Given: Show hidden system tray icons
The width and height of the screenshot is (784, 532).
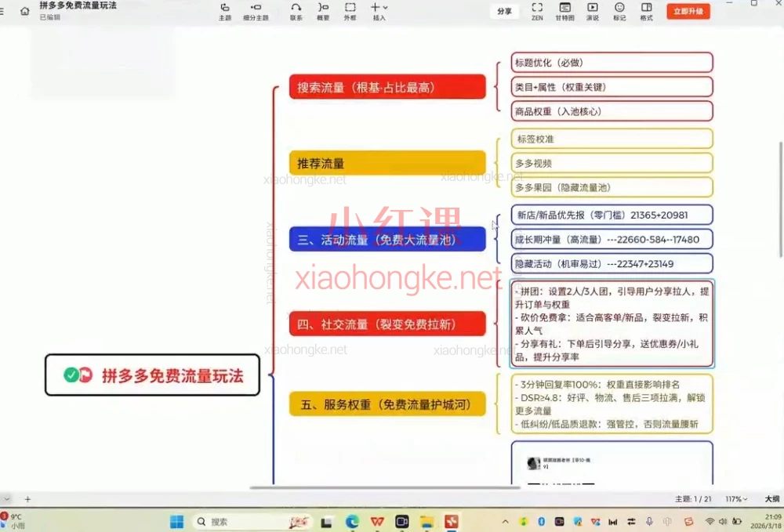Looking at the screenshot, I should point(505,522).
